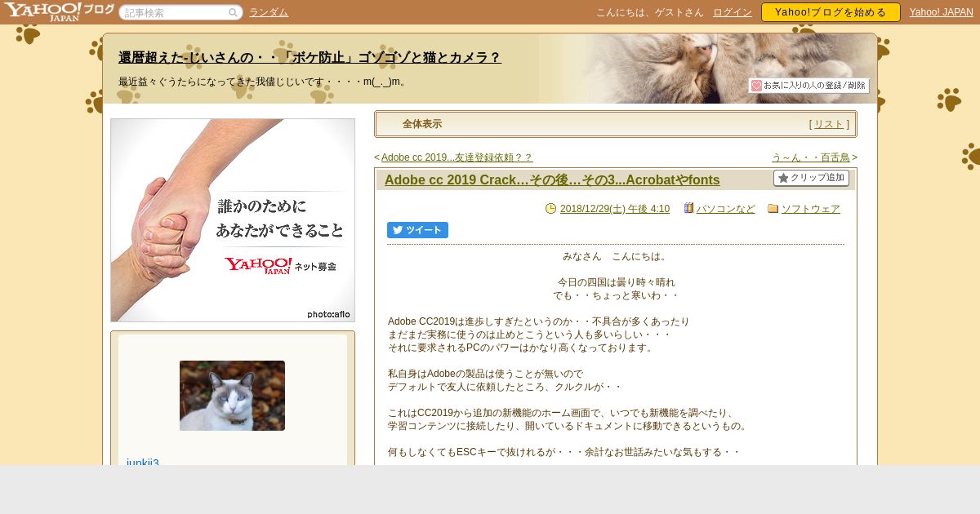Viewport: 980px width, 514px height.
Task: Open the Yahoo! JAPAN link
Action: [x=941, y=12]
